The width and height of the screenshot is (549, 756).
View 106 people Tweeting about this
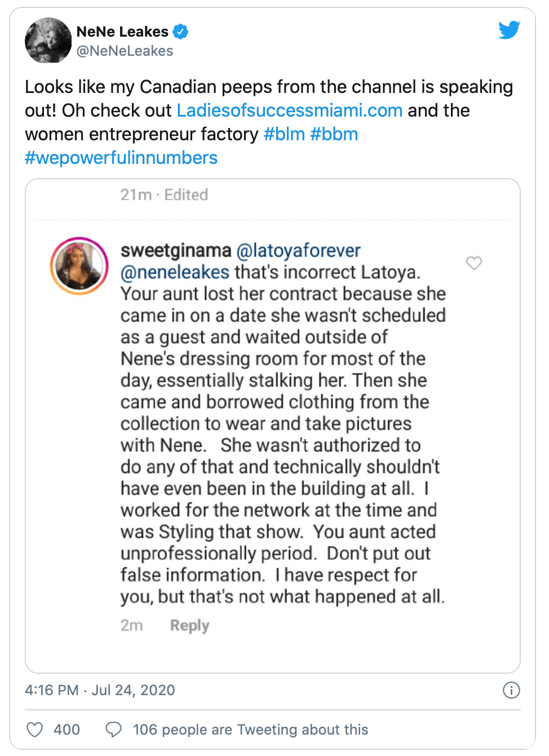(250, 730)
